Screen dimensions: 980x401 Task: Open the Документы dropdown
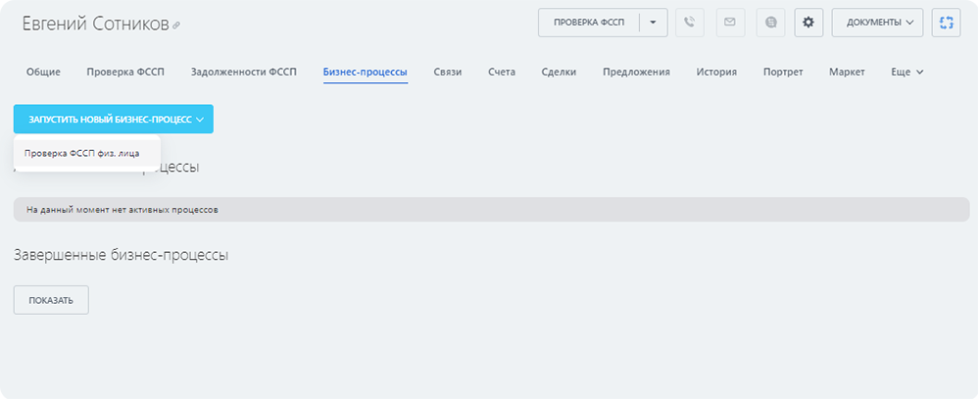877,23
